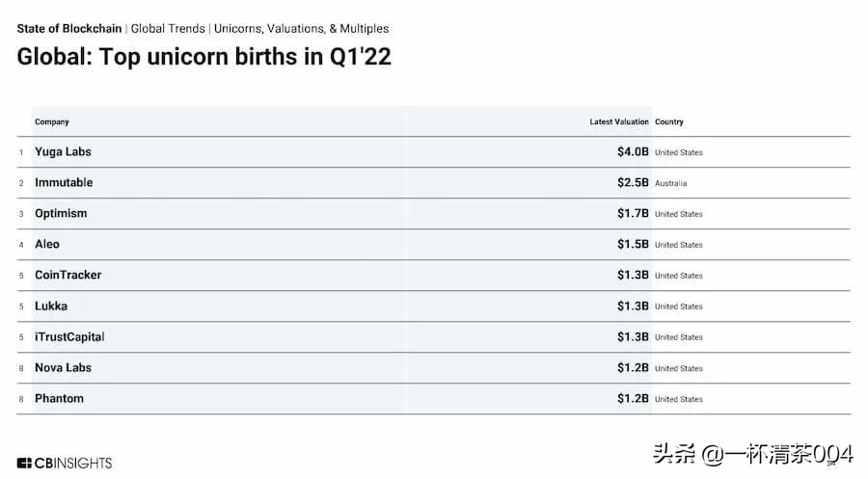Click the Global Trends breadcrumb
The width and height of the screenshot is (868, 479).
[x=167, y=29]
